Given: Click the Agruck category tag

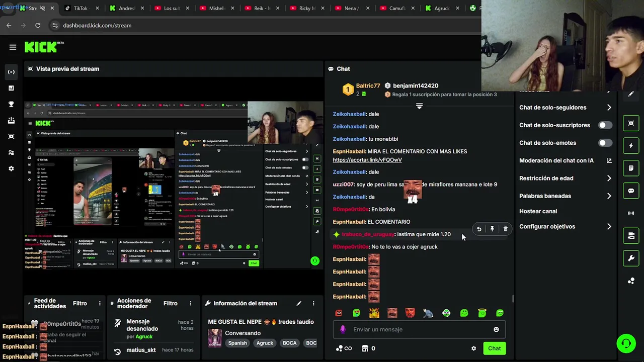Looking at the screenshot, I should coord(265,343).
